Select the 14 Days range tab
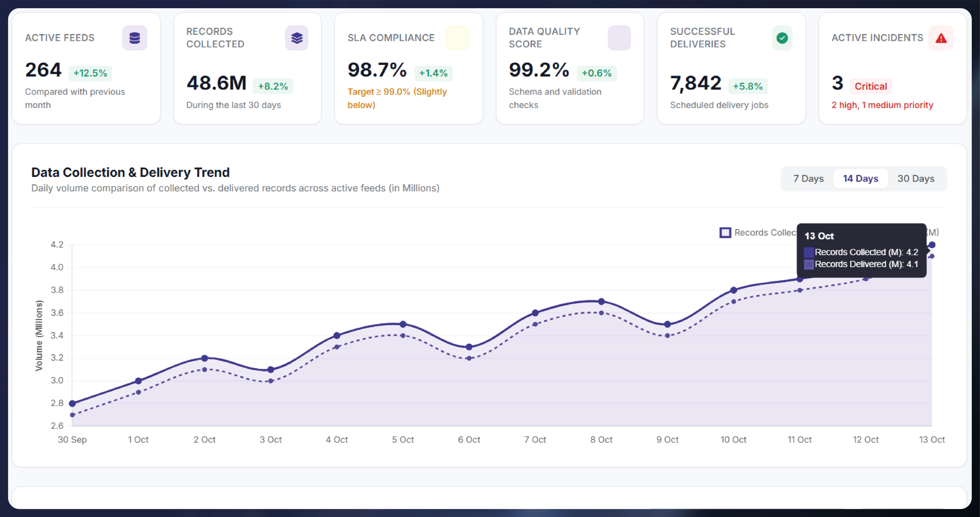The image size is (980, 517). (x=860, y=178)
